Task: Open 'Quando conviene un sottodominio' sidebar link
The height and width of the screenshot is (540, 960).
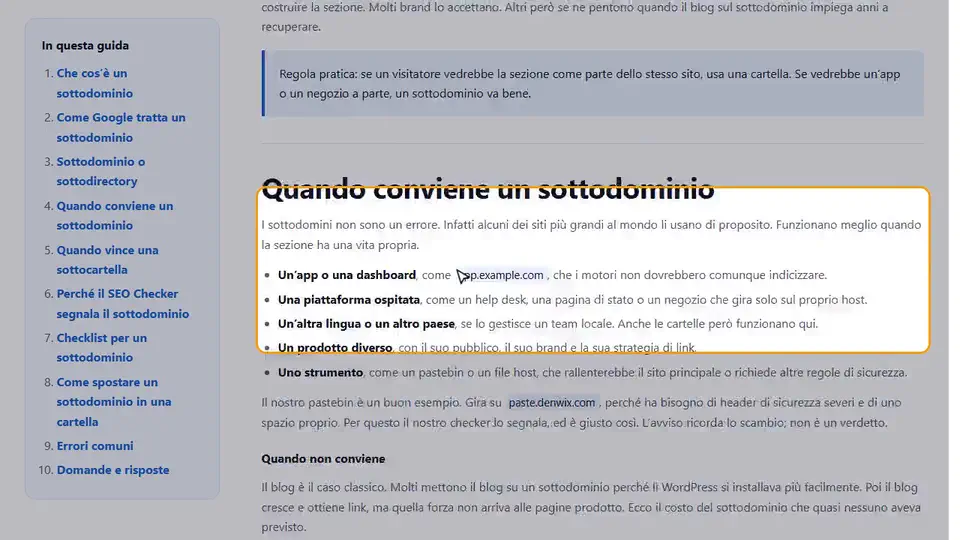Action: 114,216
